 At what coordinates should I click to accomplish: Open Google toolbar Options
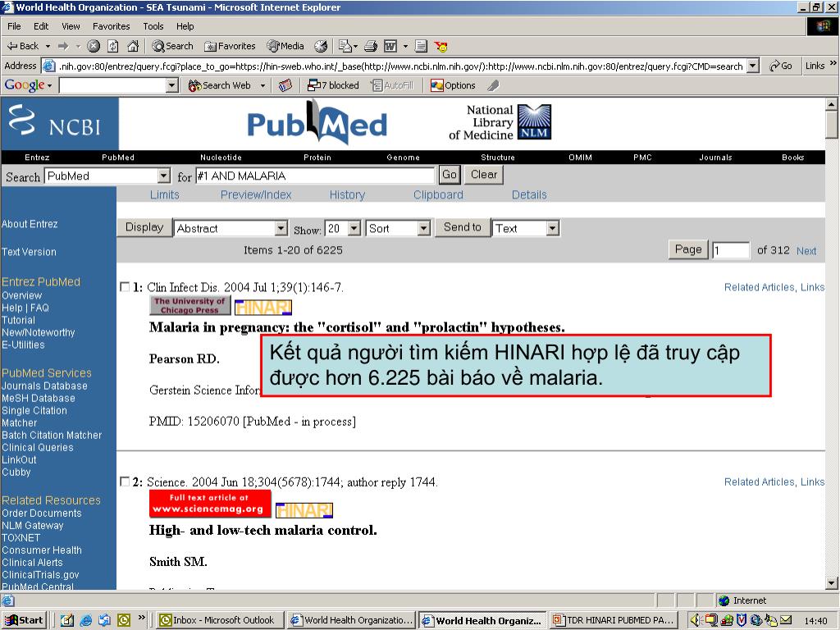[453, 85]
